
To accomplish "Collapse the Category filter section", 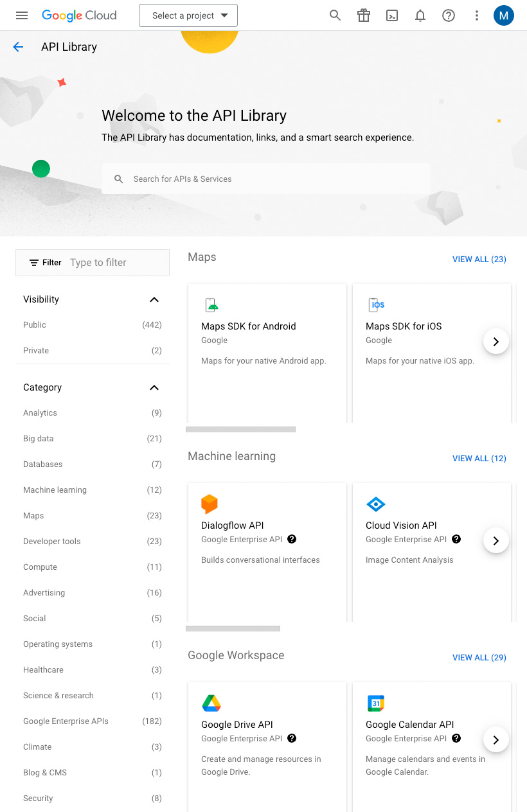I will (x=154, y=387).
